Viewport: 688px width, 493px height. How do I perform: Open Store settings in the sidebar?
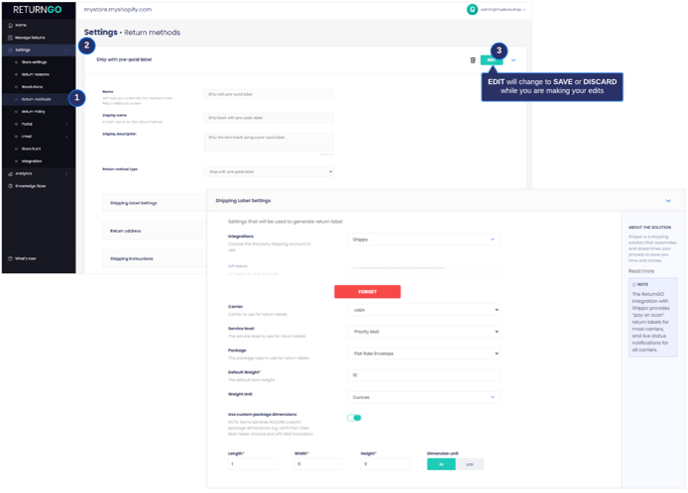pos(34,62)
